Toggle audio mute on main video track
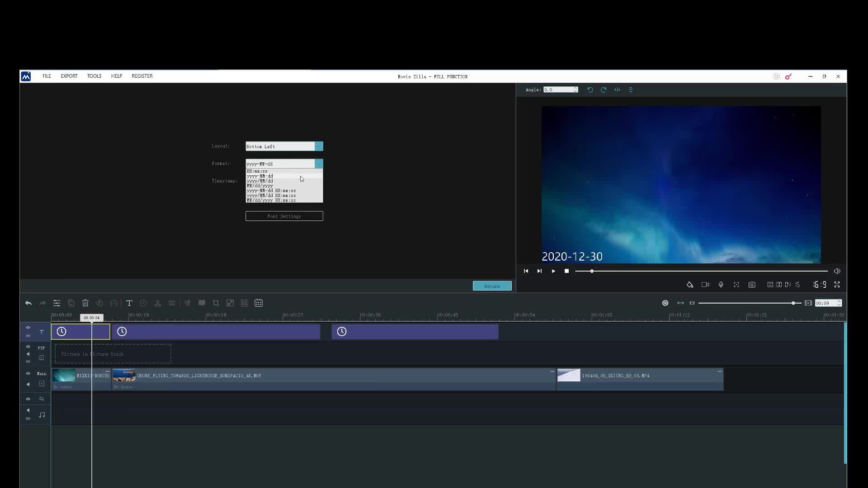Image resolution: width=868 pixels, height=488 pixels. click(x=28, y=385)
